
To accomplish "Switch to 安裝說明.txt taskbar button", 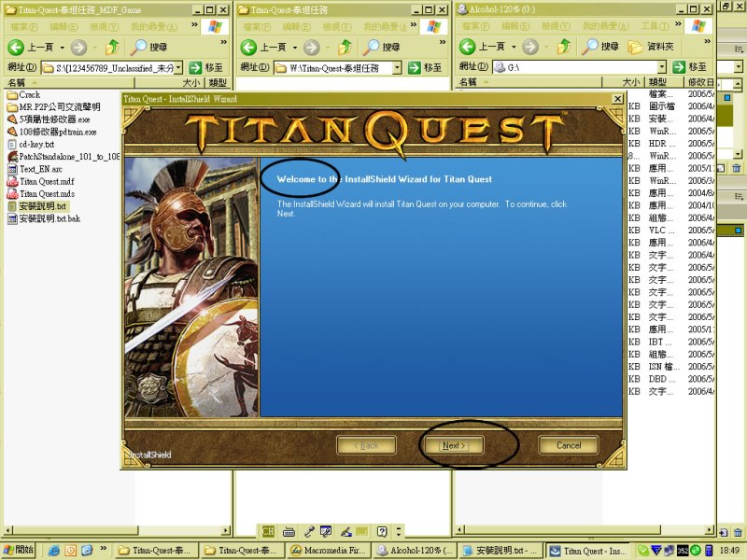I will click(500, 551).
